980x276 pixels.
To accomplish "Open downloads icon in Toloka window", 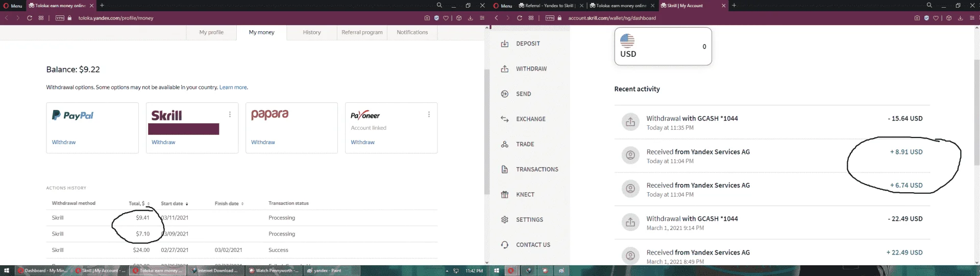I will pos(470,18).
